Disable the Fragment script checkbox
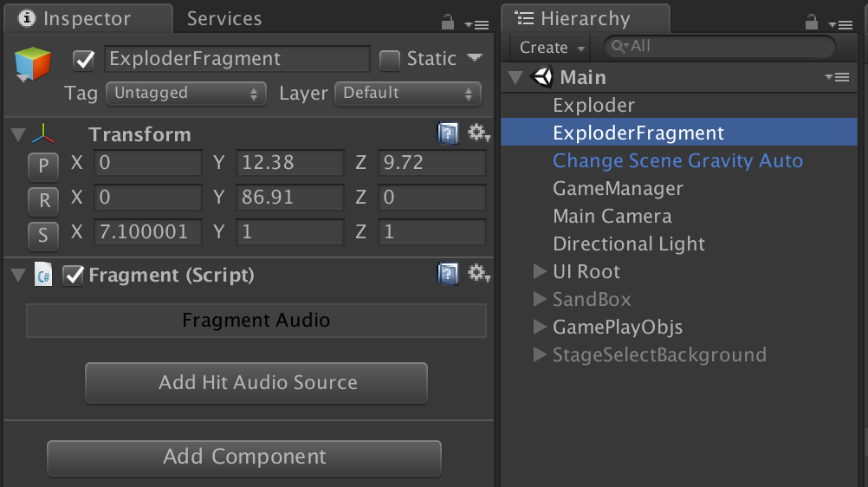The height and width of the screenshot is (487, 868). 74,276
